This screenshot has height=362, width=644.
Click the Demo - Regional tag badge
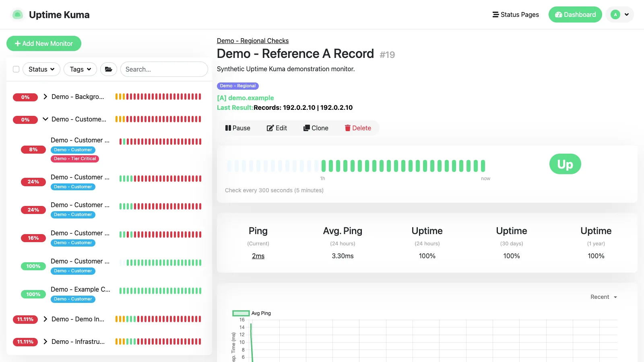coord(238,86)
